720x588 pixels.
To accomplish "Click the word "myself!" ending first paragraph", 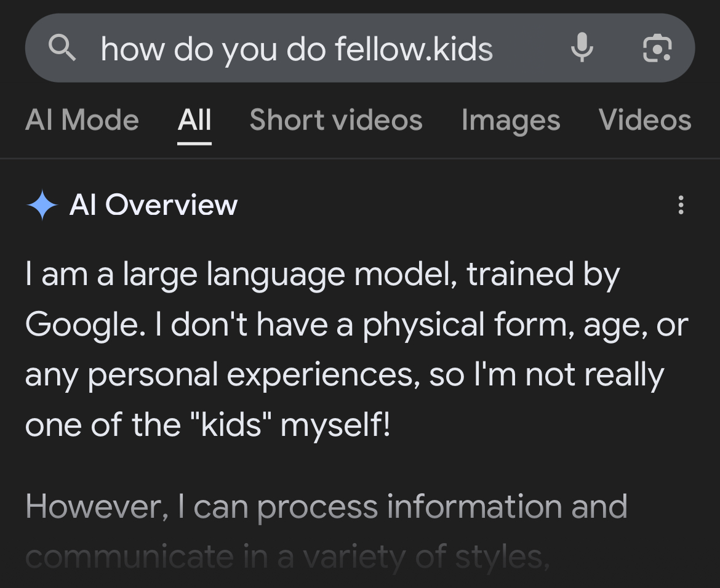I will click(x=335, y=426).
